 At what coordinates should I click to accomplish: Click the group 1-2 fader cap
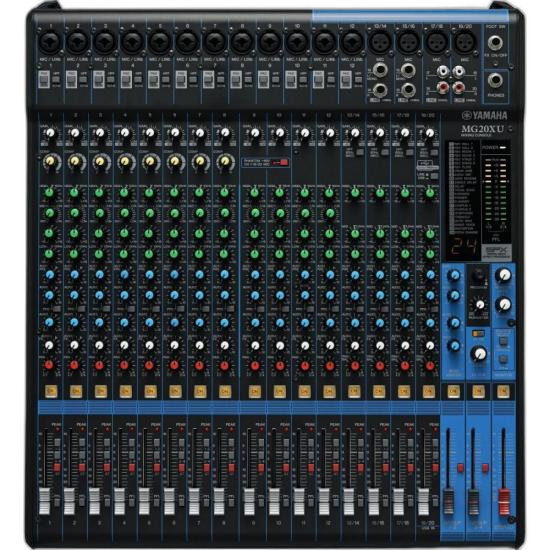(x=449, y=501)
